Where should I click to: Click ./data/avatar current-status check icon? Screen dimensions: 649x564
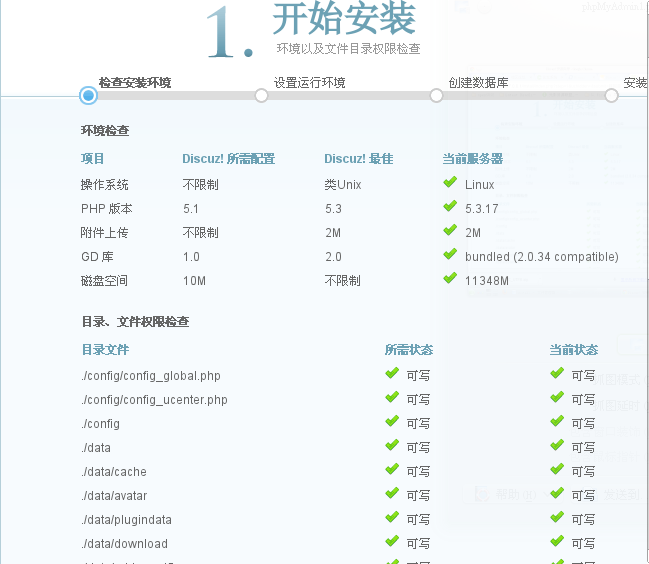pyautogui.click(x=557, y=493)
